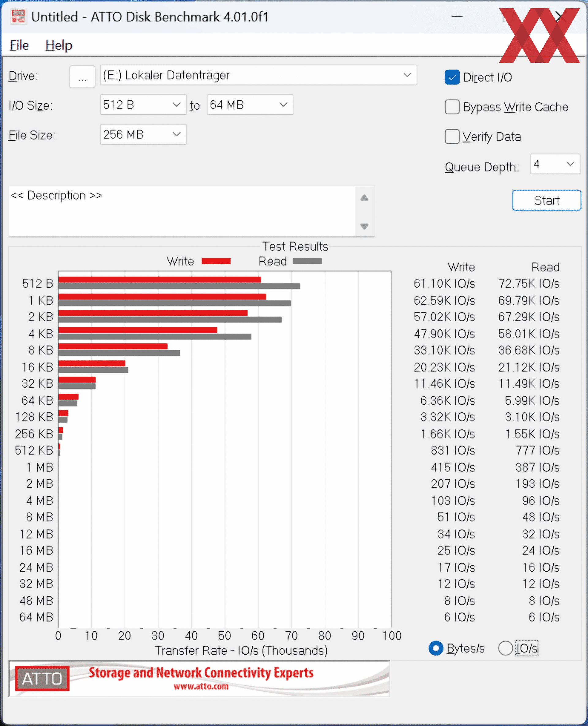Click the '16 IO/s' read value
Image resolution: width=588 pixels, height=726 pixels.
[541, 567]
